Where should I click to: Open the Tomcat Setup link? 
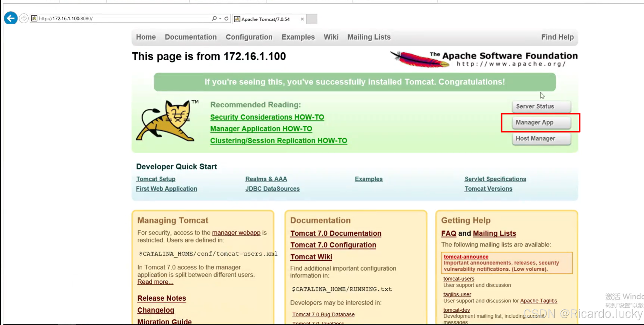pos(156,179)
